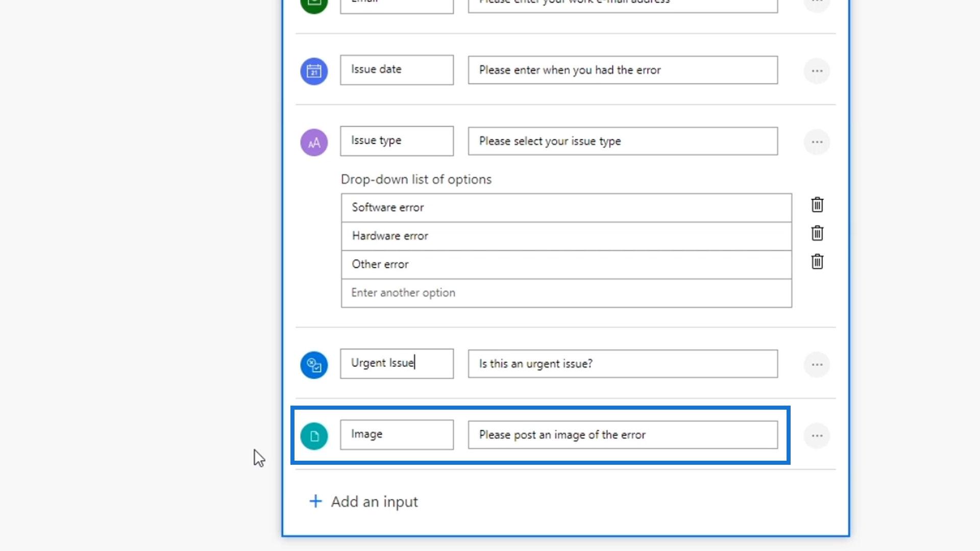
Task: Open more options for Urgent Issue
Action: (817, 364)
